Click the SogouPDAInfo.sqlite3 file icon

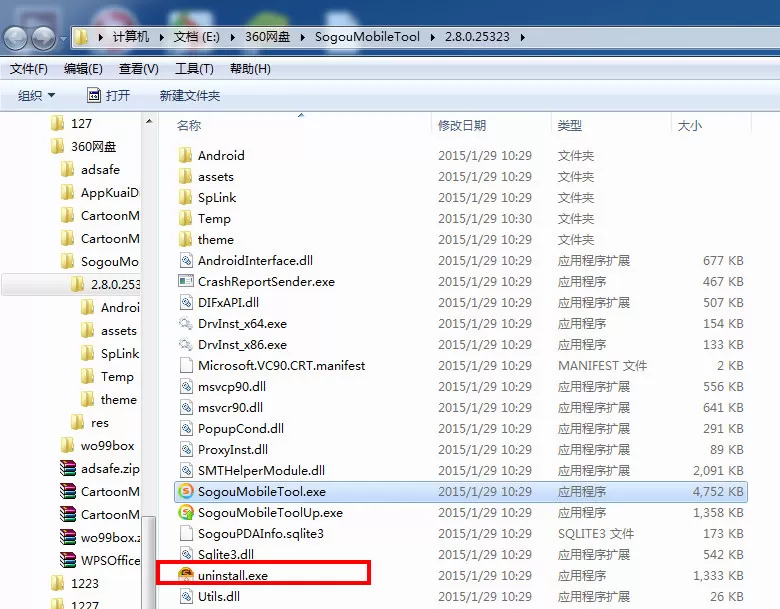186,533
